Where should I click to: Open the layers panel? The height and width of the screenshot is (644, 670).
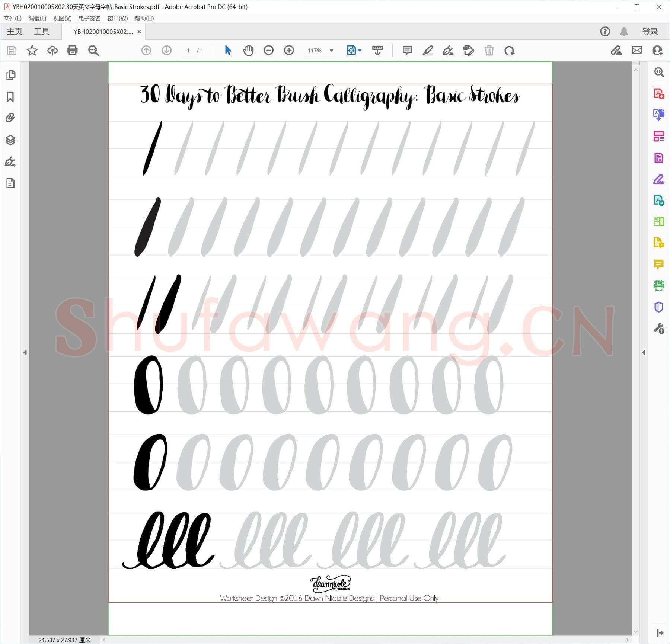[x=10, y=140]
